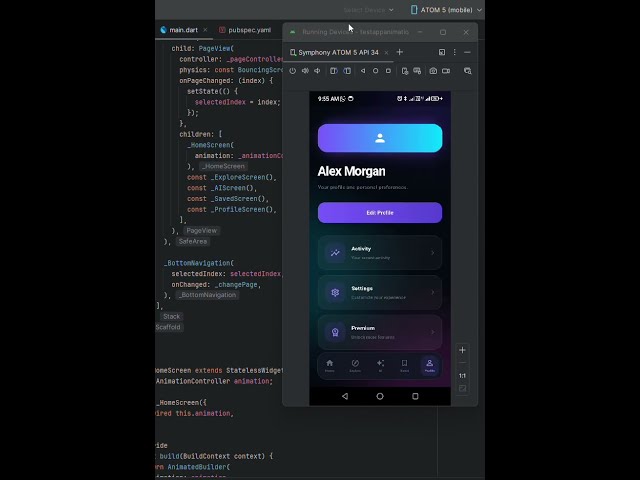This screenshot has height=480, width=640.
Task: Click 'const _ExploreScreen(),' code line
Action: (x=232, y=177)
